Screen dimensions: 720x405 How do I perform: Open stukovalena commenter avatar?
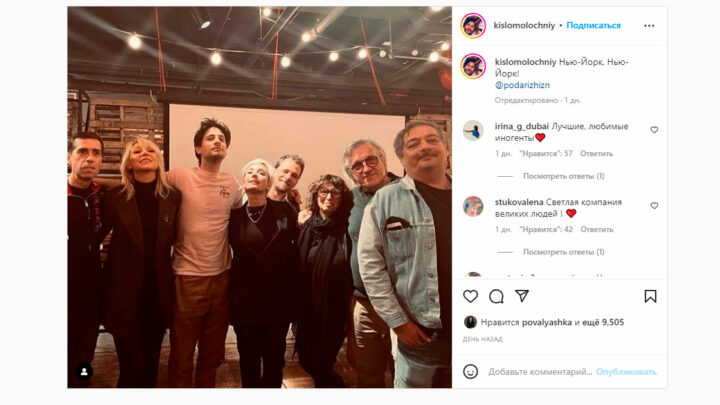click(473, 206)
